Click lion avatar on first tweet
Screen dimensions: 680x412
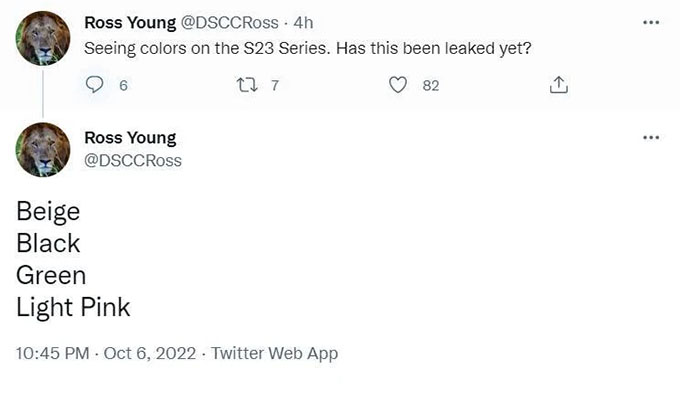pyautogui.click(x=42, y=38)
